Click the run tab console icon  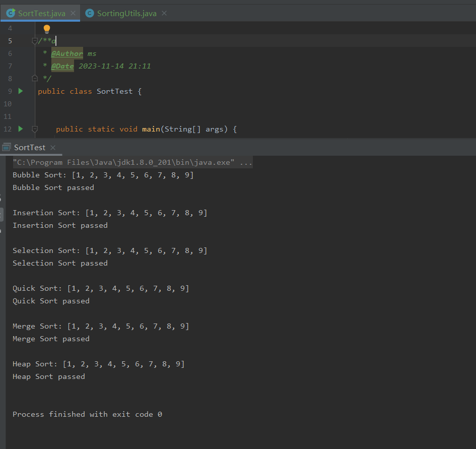click(x=7, y=147)
